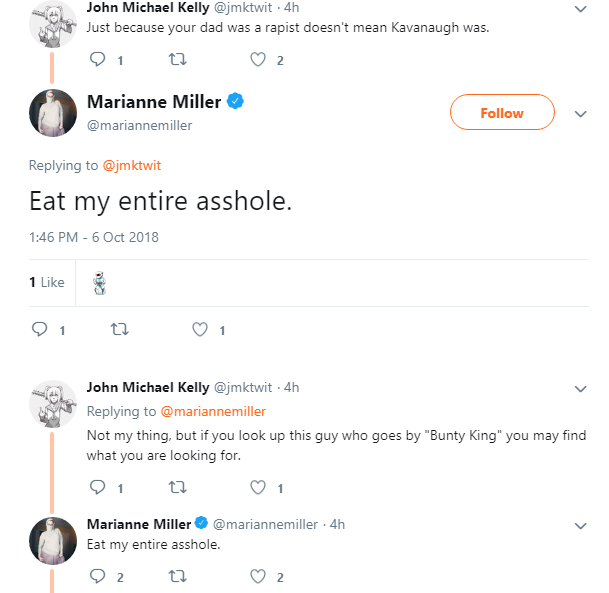
Task: Open the avatar of the user who liked
Action: pos(100,283)
